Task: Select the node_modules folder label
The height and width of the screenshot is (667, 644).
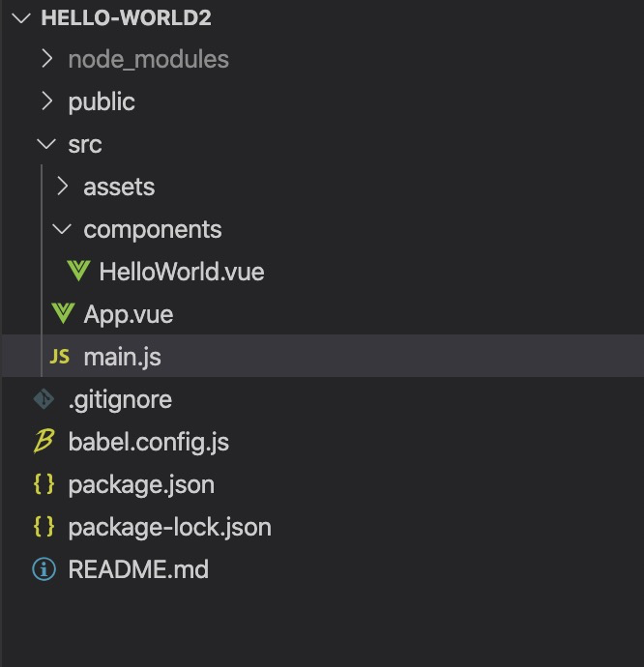Action: click(148, 59)
